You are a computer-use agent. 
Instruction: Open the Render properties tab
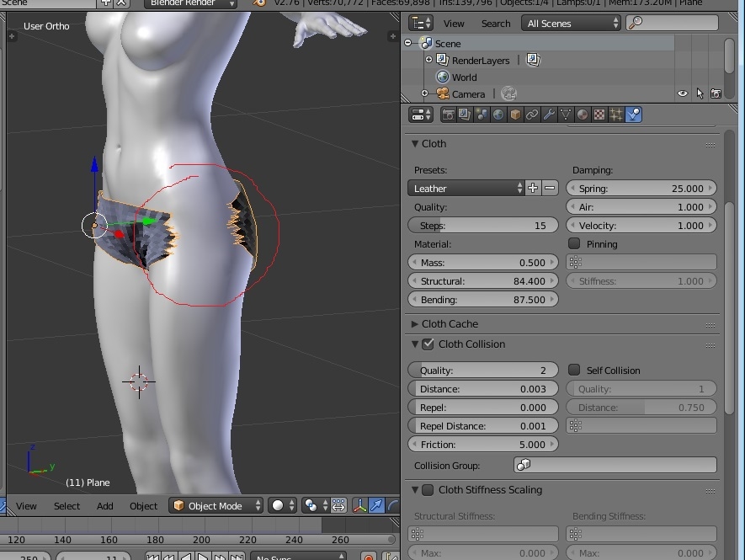(449, 115)
